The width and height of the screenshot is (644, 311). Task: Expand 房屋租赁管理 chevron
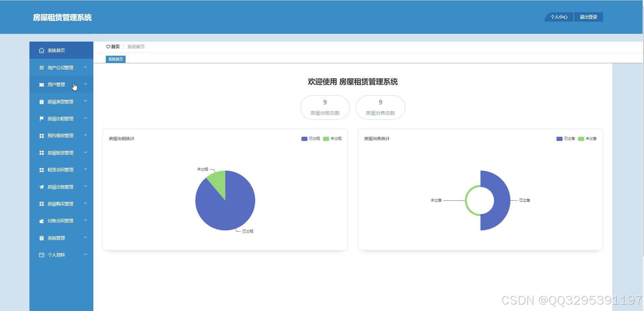point(86,152)
